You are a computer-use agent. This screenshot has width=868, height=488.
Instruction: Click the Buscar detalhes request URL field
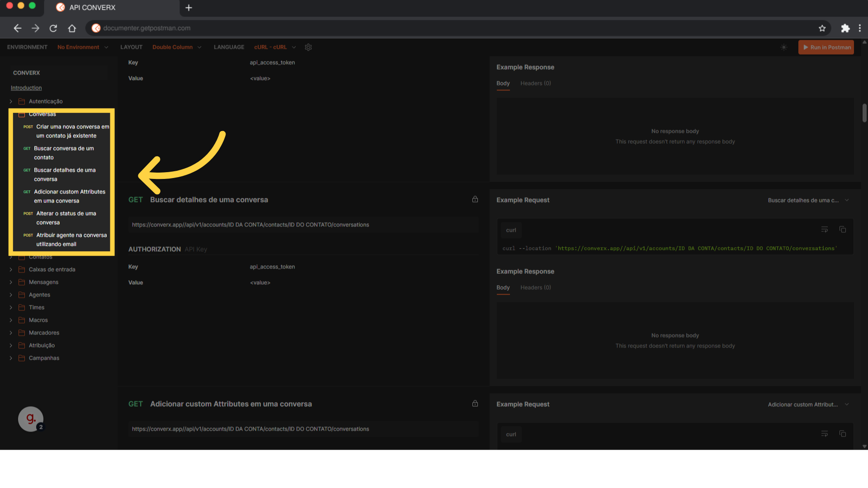303,225
